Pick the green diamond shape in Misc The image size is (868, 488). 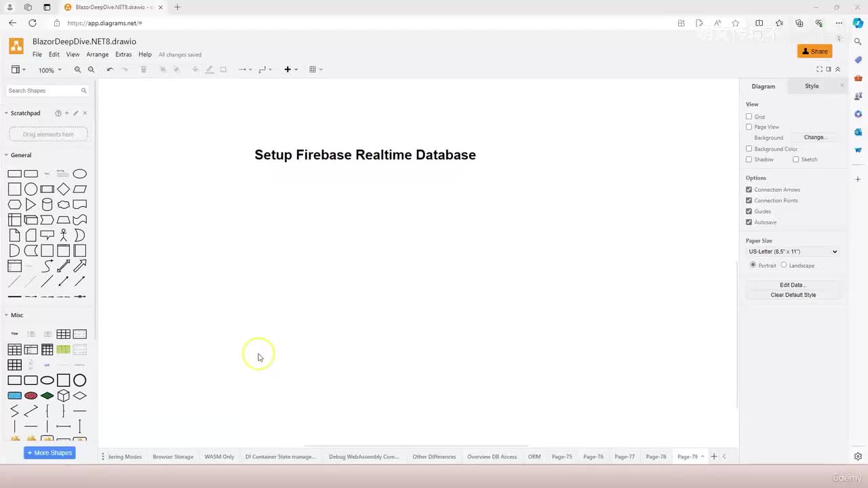click(x=47, y=396)
